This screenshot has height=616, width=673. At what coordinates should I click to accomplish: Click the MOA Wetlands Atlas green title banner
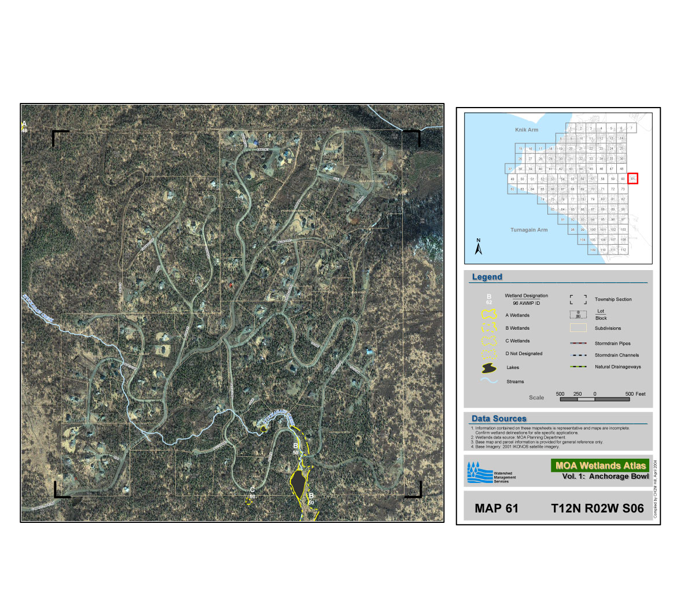(600, 465)
